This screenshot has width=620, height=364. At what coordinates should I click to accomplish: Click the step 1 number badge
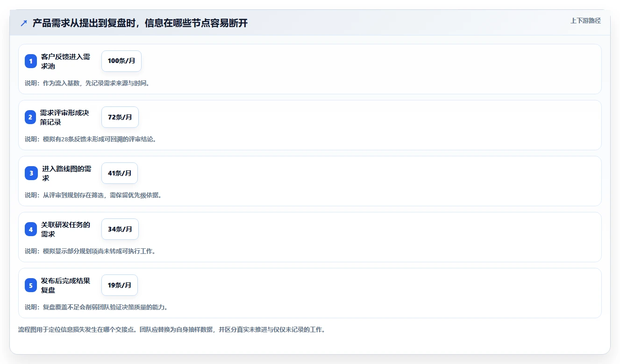(x=31, y=61)
